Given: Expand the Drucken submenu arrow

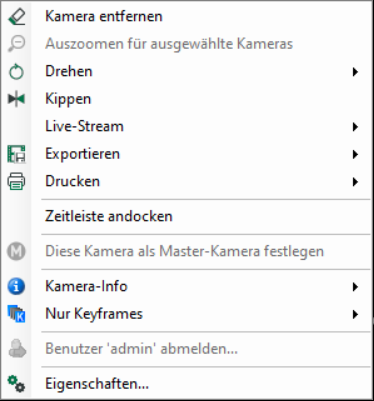Looking at the screenshot, I should pos(355,182).
